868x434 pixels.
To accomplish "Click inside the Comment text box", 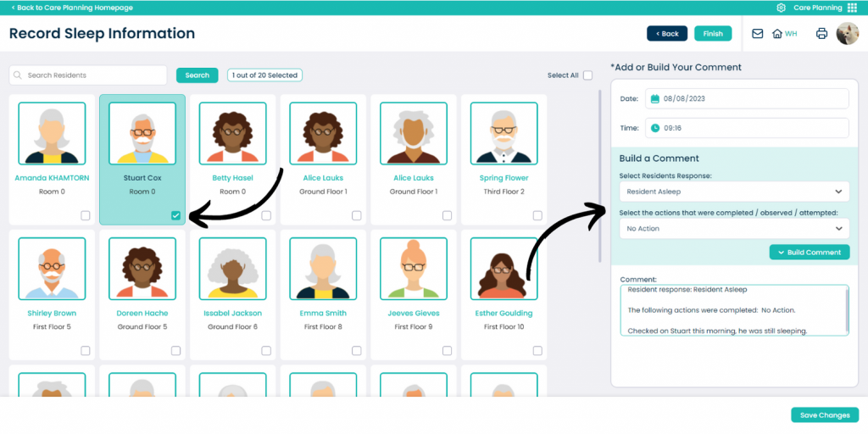I will pyautogui.click(x=734, y=310).
